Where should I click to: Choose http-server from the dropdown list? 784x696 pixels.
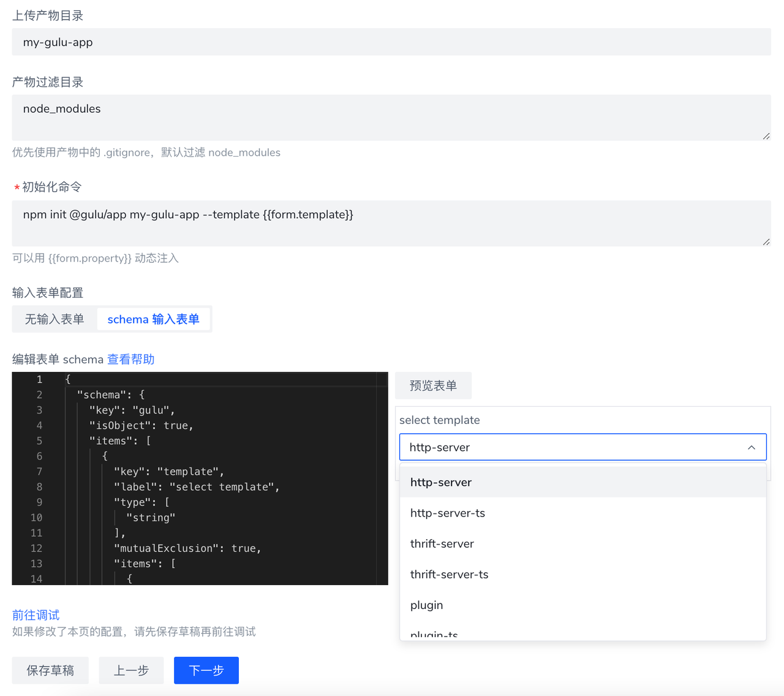[582, 482]
